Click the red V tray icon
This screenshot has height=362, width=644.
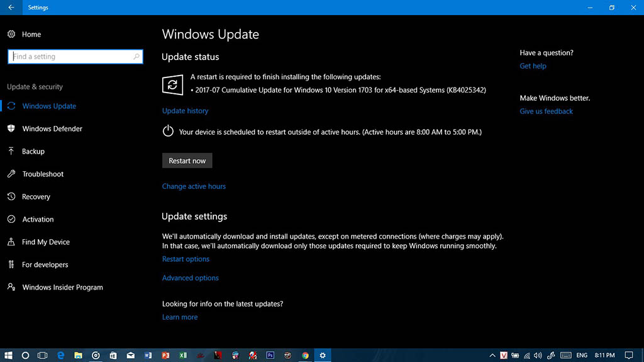click(x=504, y=355)
